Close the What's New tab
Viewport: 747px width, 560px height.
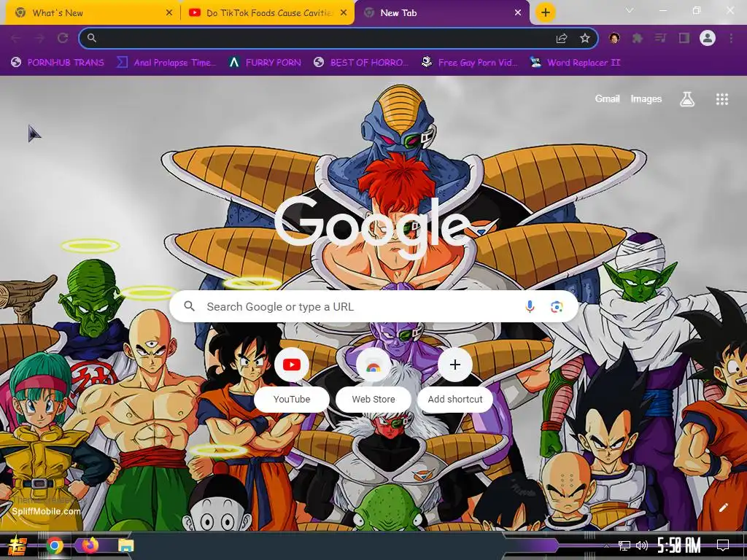[x=169, y=13]
